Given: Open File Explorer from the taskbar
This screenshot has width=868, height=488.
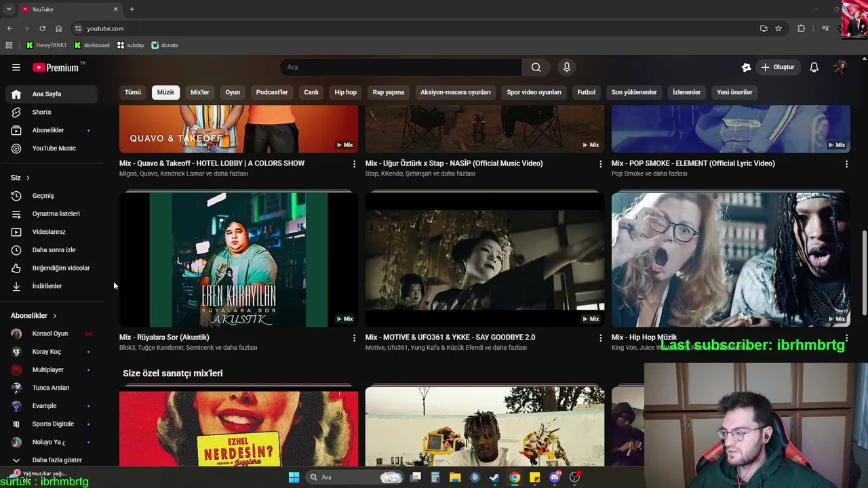Looking at the screenshot, I should [455, 477].
